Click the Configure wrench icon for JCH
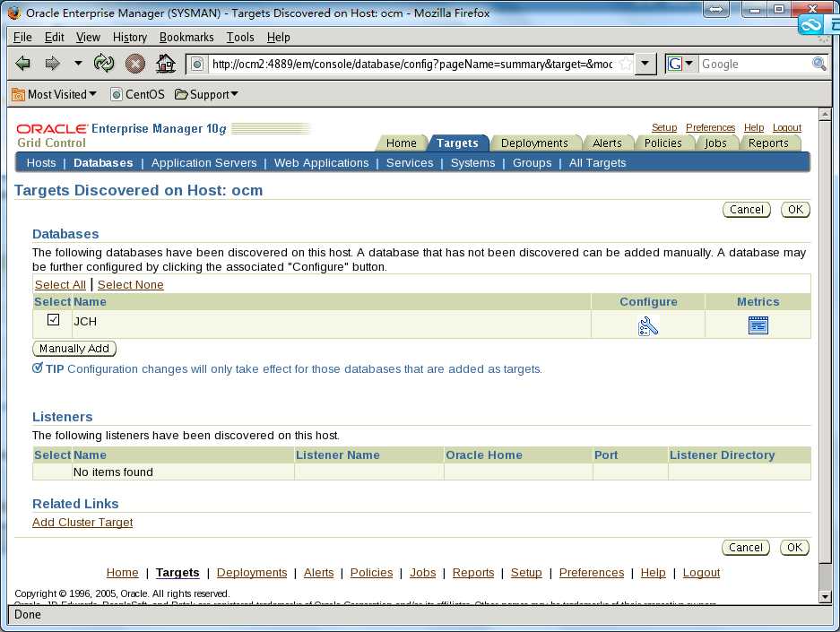Viewport: 840px width, 632px height. point(648,325)
